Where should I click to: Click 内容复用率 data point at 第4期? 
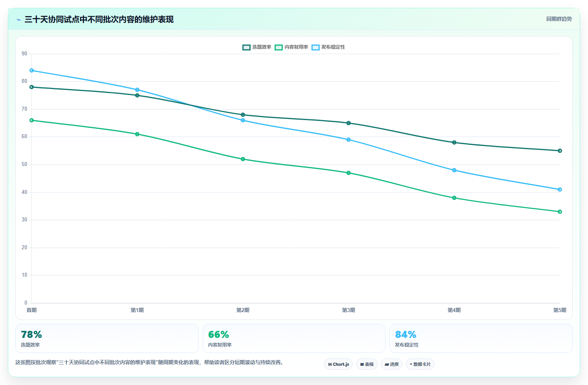pyautogui.click(x=454, y=198)
